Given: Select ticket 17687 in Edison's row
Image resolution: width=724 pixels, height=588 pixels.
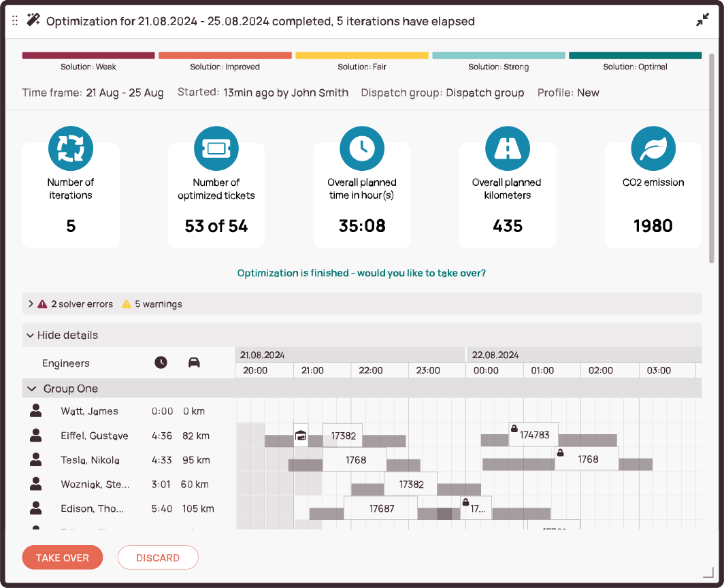Looking at the screenshot, I should click(x=381, y=508).
